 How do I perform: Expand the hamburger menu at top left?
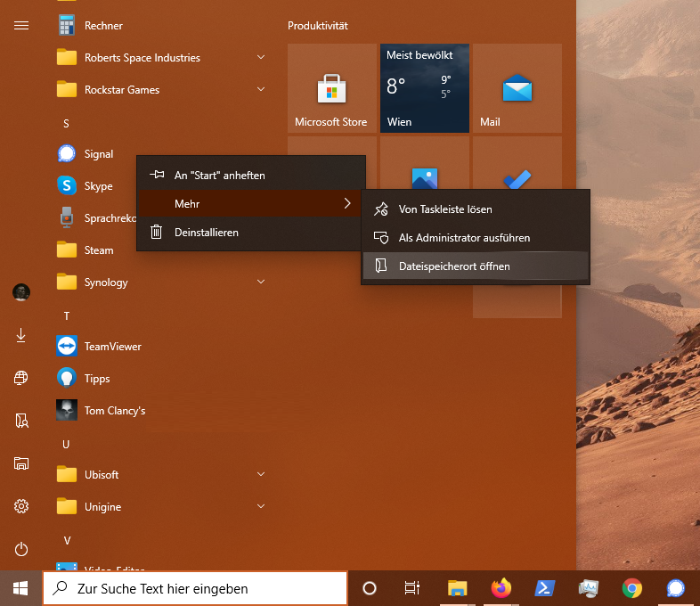point(21,26)
